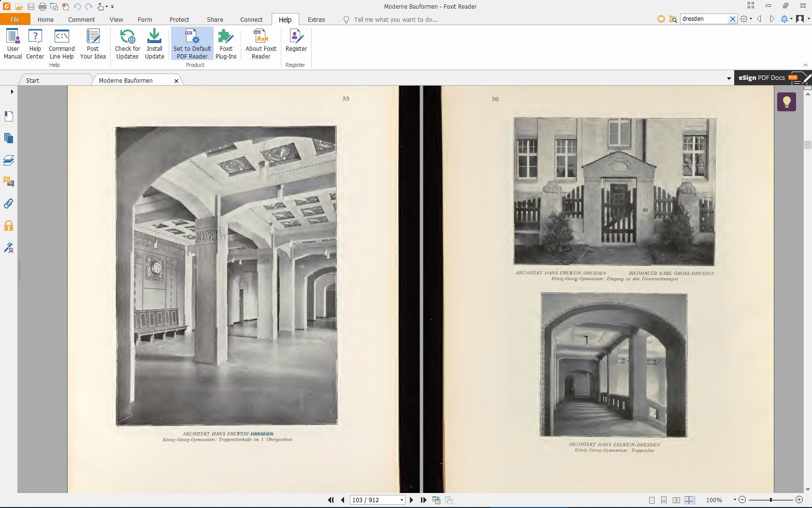Image resolution: width=812 pixels, height=508 pixels.
Task: Open the zoom percentage dropdown
Action: [x=735, y=500]
